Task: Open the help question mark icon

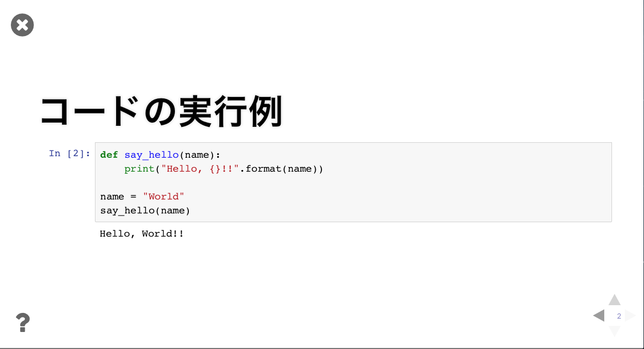Action: pos(23,323)
